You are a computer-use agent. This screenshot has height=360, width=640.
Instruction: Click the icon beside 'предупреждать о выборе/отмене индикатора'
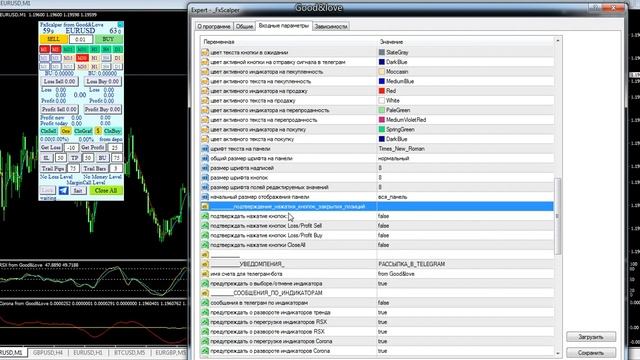[205, 284]
